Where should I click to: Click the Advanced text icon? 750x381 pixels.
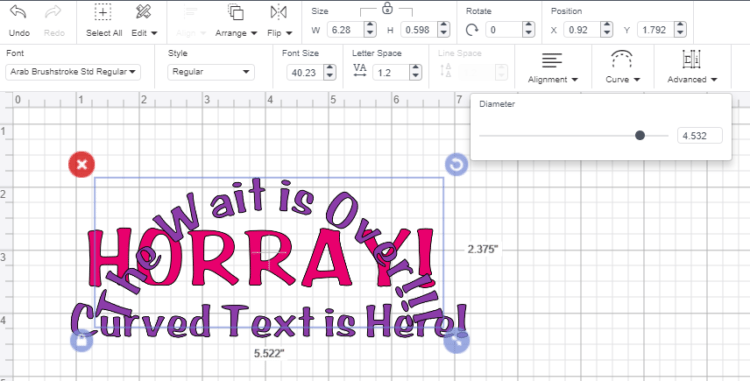[x=691, y=59]
